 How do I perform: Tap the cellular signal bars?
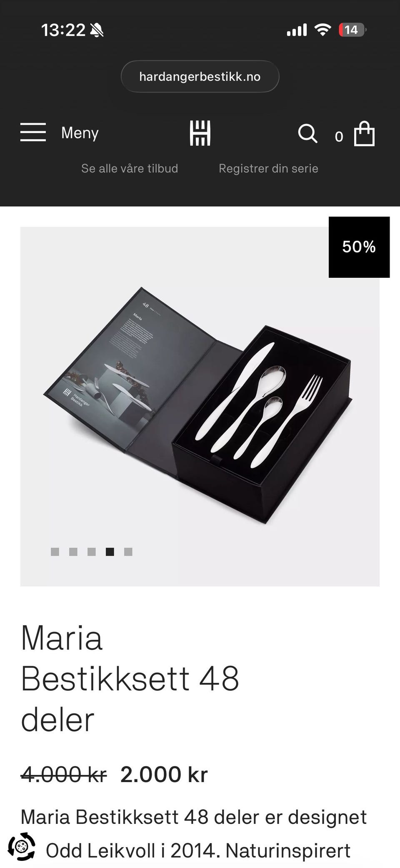coord(297,30)
